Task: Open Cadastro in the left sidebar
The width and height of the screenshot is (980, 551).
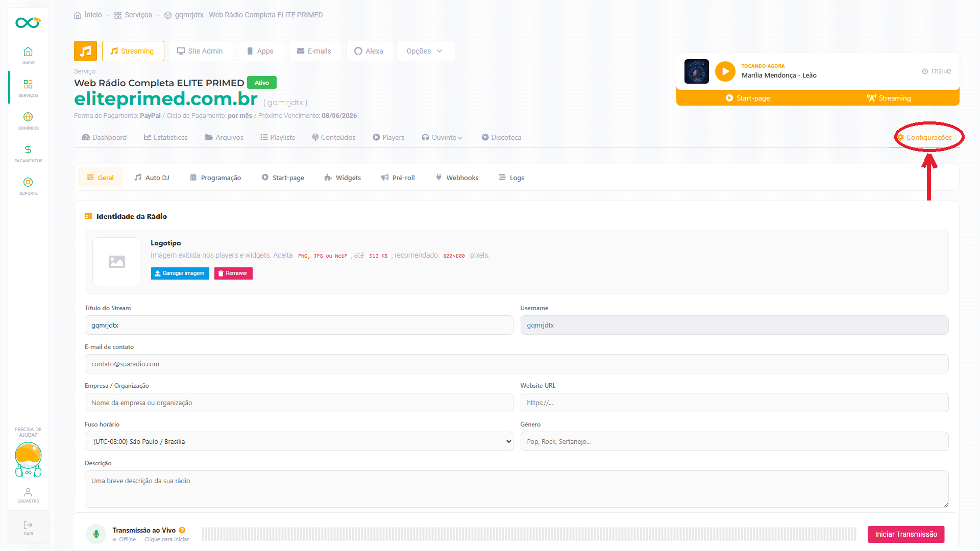Action: click(x=28, y=495)
